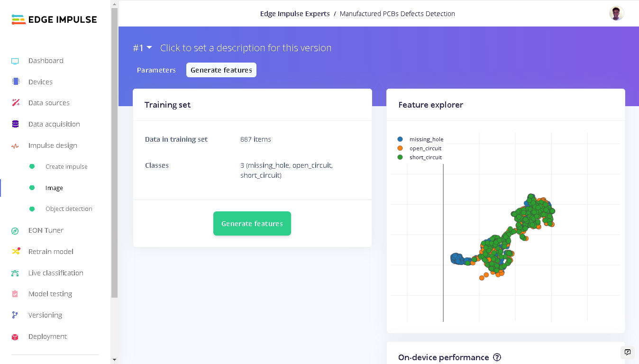Open user profile avatar menu

point(616,13)
